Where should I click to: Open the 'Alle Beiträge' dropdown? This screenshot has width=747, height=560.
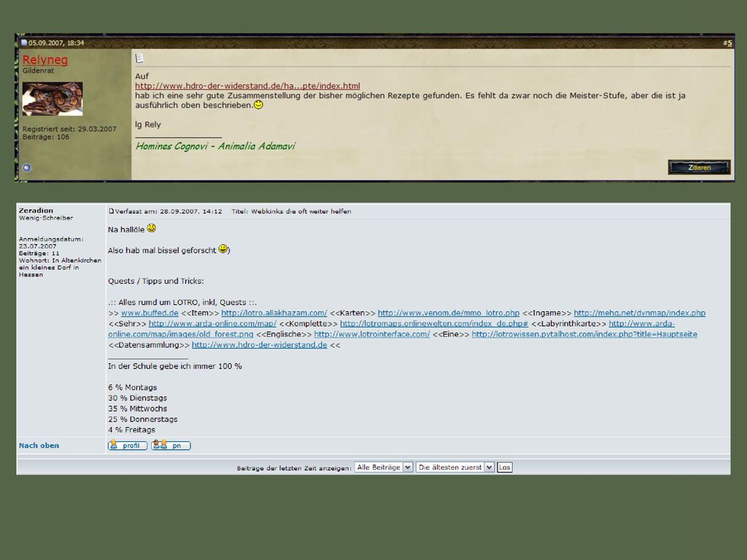(384, 467)
